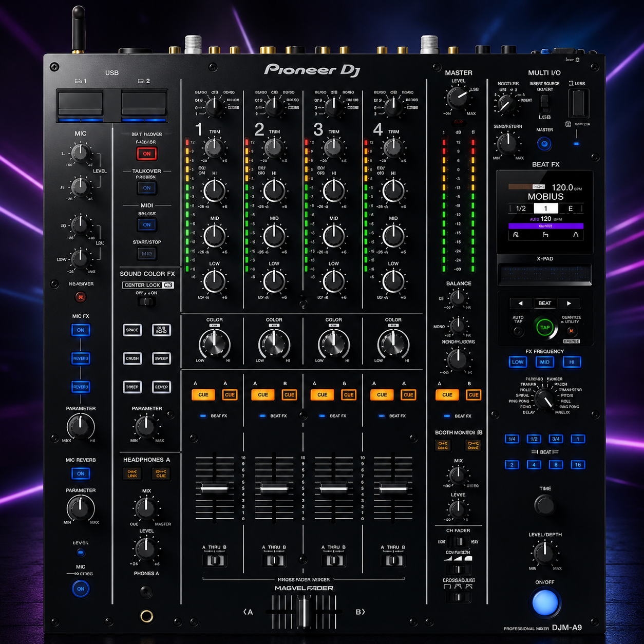Flip the CENTER LOCK off/on switch
The width and height of the screenshot is (644, 644).
(x=147, y=301)
